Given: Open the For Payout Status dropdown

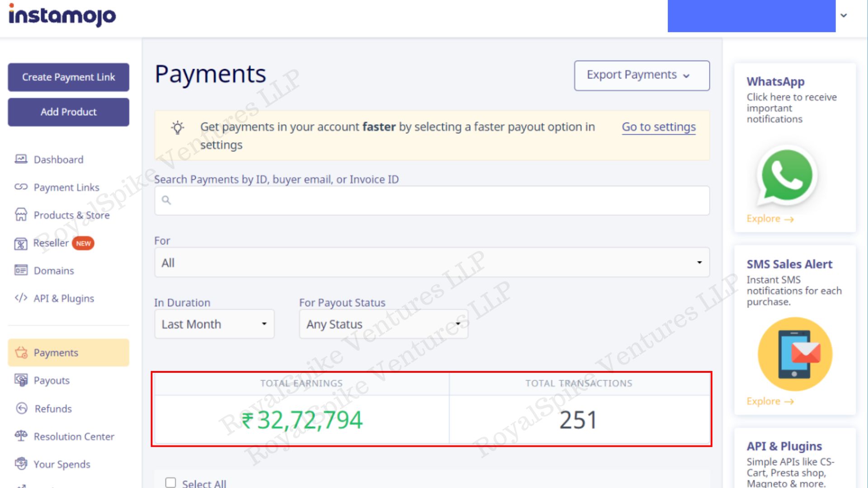Looking at the screenshot, I should click(x=383, y=324).
